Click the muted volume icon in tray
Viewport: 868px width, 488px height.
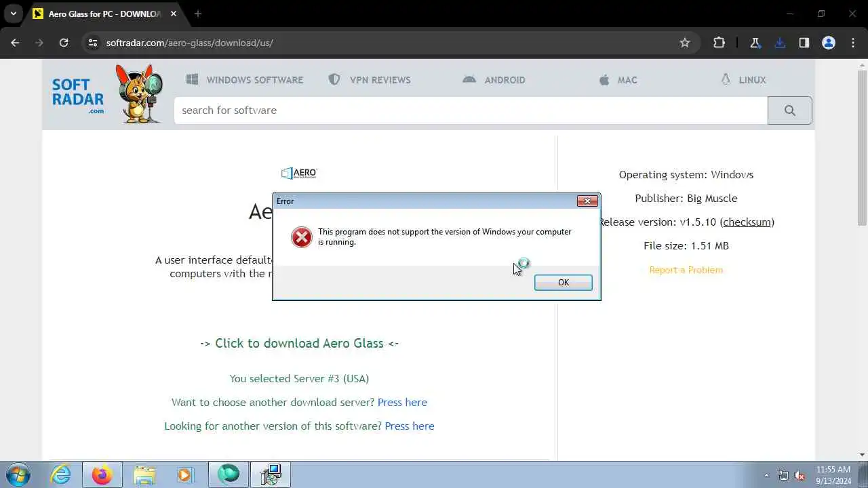pyautogui.click(x=800, y=476)
